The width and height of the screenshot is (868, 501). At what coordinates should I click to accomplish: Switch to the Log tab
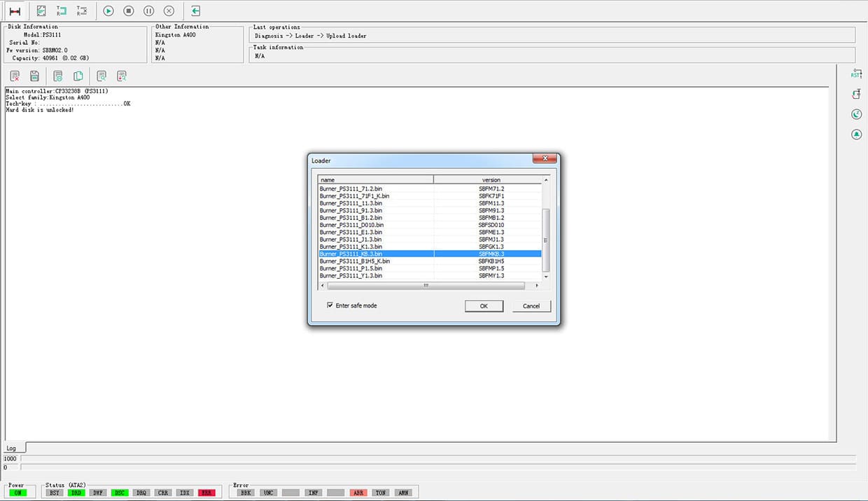[11, 448]
